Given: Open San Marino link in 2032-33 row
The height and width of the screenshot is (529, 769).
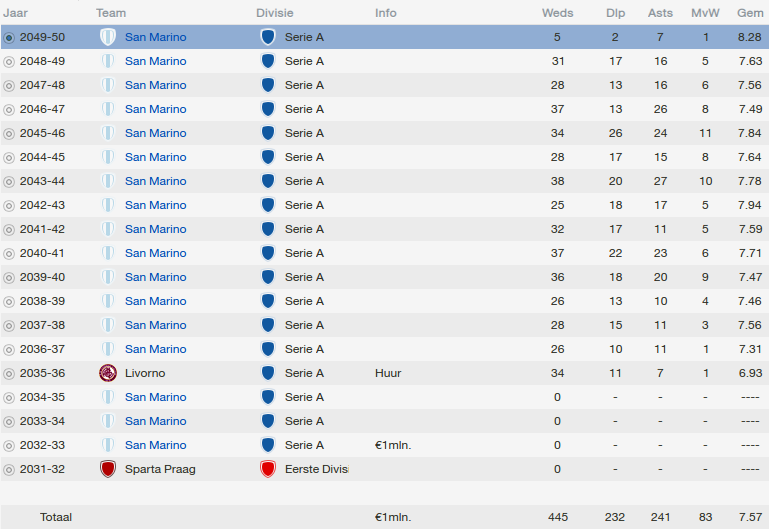Looking at the screenshot, I should [x=155, y=445].
